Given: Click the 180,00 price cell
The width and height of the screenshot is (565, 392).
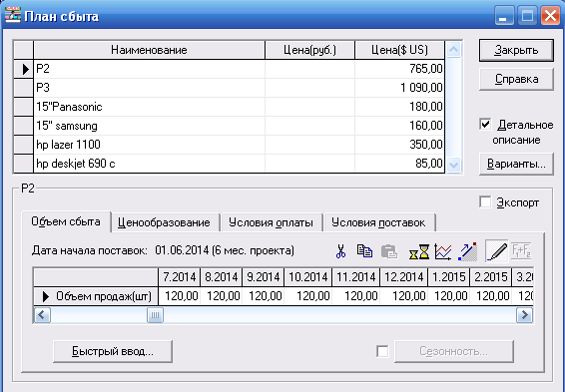Looking at the screenshot, I should coord(399,107).
